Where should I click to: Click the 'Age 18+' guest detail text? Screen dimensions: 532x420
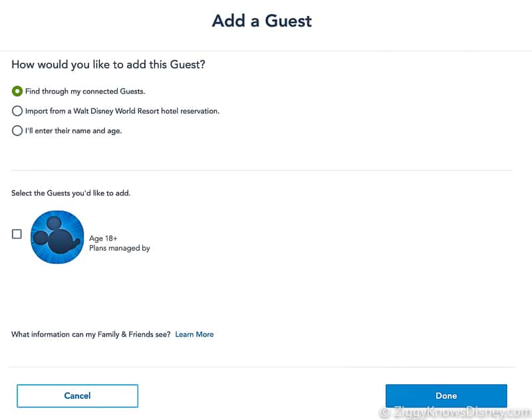[x=103, y=239]
